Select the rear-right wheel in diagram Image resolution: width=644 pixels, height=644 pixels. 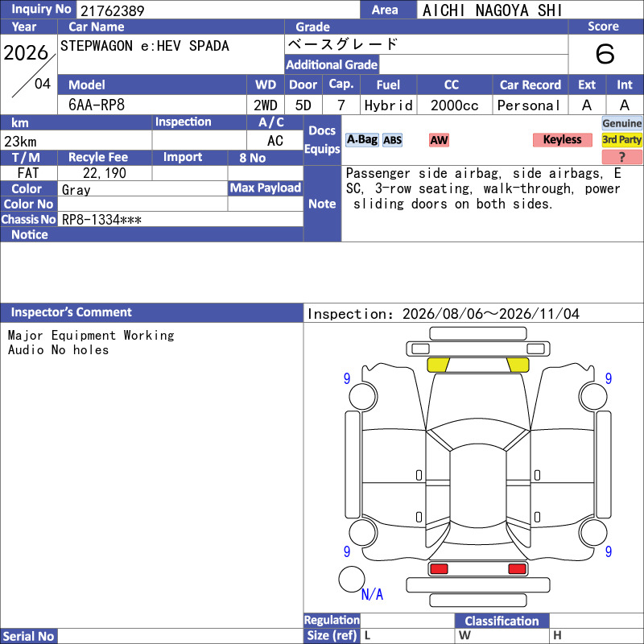click(593, 532)
